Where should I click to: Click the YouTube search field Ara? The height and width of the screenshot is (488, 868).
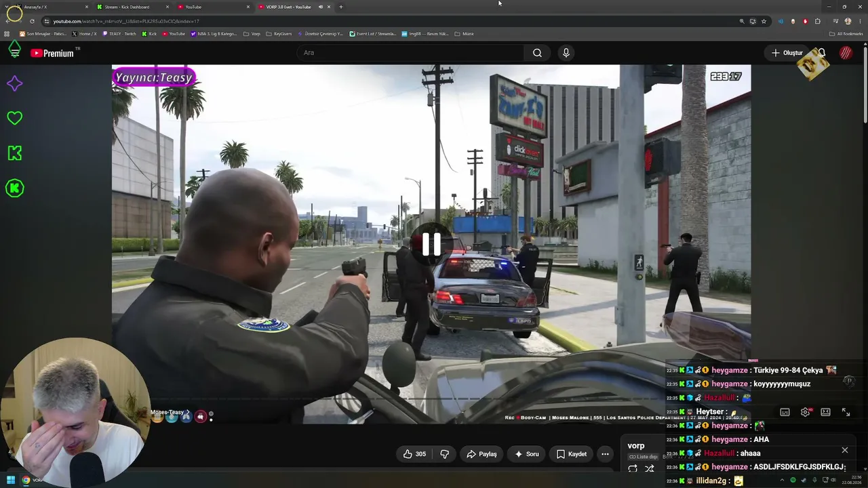point(410,53)
